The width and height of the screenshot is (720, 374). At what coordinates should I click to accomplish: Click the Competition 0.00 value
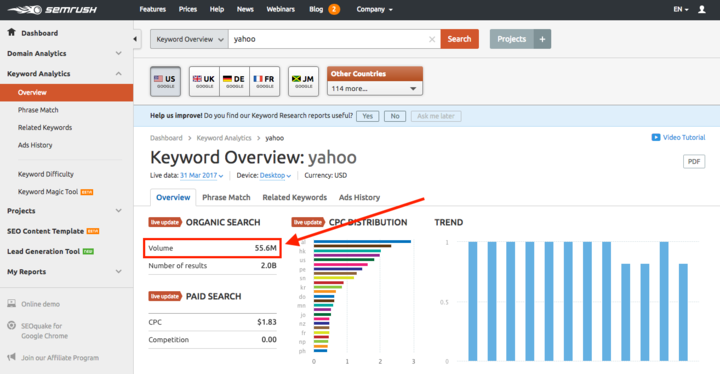269,340
